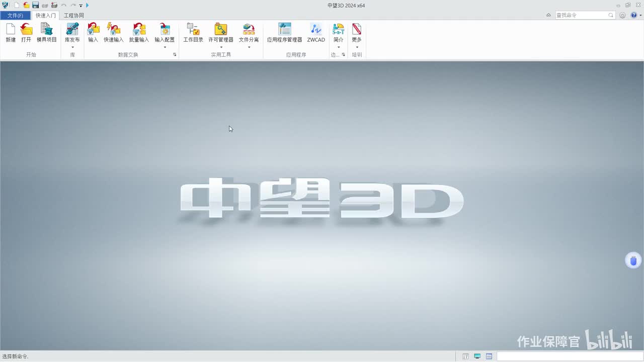Screen dimensions: 644x362
Task: Click the new document icon in quick access bar
Action: 17,5
